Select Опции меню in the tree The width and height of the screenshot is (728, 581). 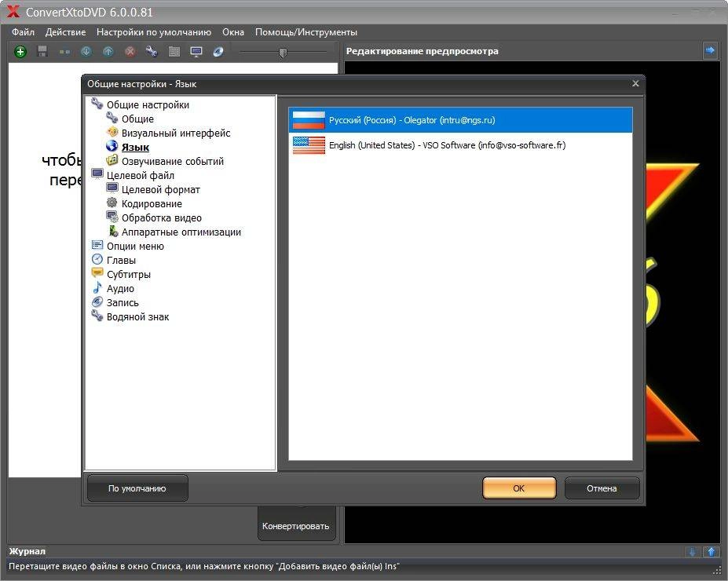point(135,247)
